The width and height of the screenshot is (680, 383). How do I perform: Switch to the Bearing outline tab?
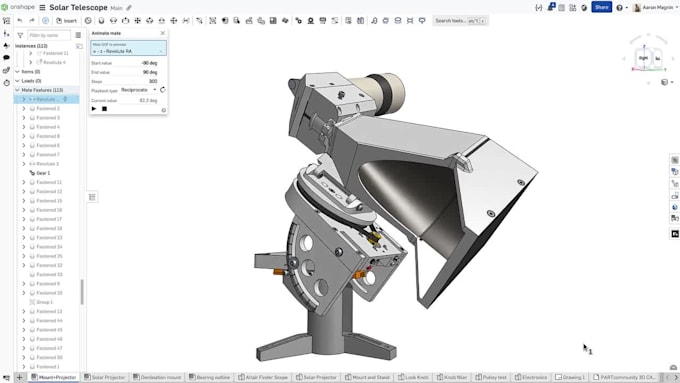[209, 377]
